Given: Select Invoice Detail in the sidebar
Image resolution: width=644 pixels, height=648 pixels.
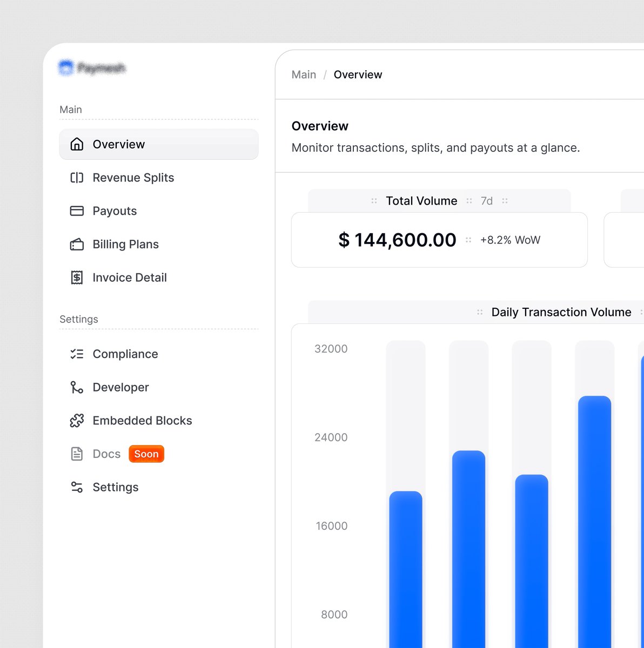Looking at the screenshot, I should coord(159,278).
